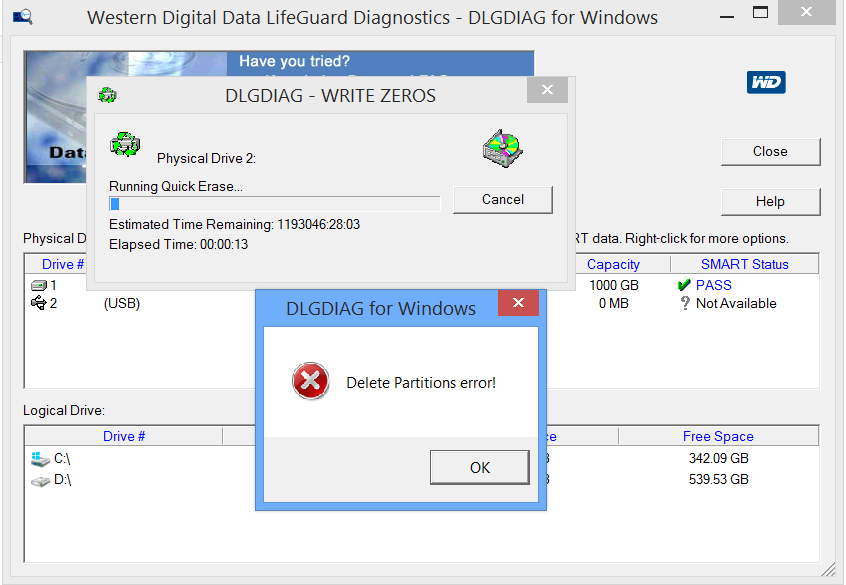The height and width of the screenshot is (585, 846).
Task: Select physical drive 2 USB icon
Action: (39, 303)
